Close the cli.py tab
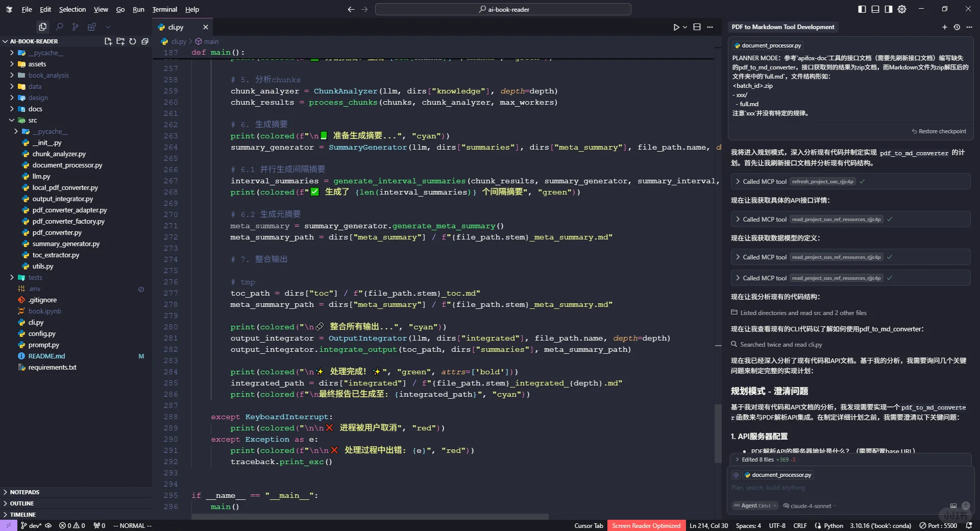The width and height of the screenshot is (980, 531). (206, 27)
